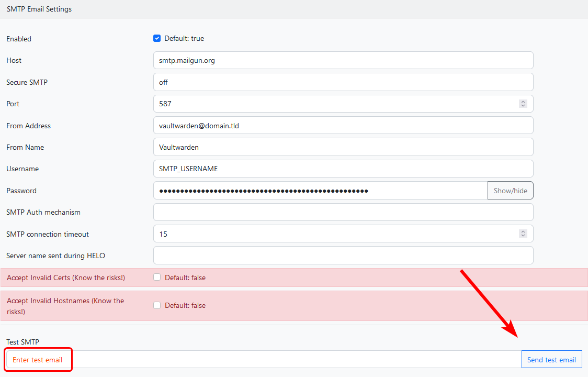Click the empty SMTP Auth mechanism field
The height and width of the screenshot is (377, 588).
tap(343, 212)
